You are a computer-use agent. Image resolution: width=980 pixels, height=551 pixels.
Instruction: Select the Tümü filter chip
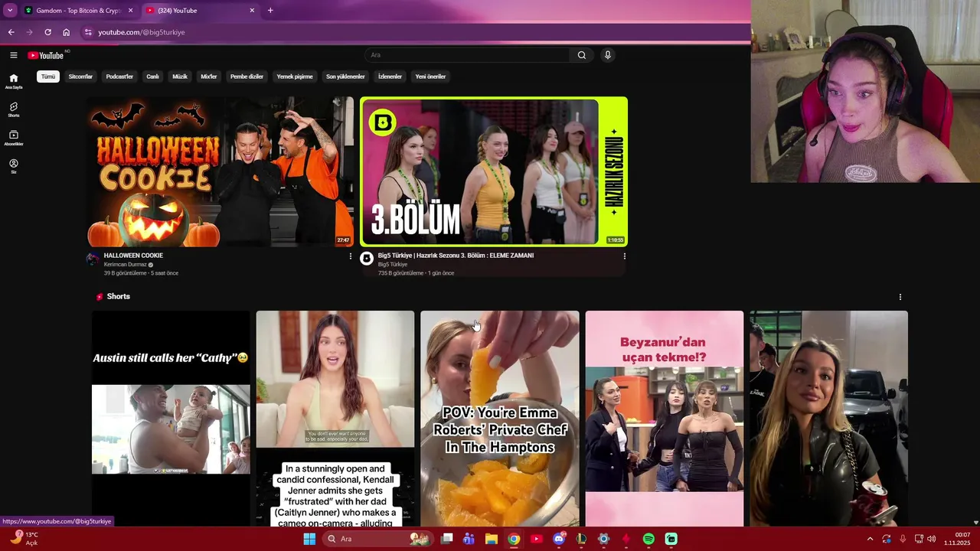click(48, 77)
